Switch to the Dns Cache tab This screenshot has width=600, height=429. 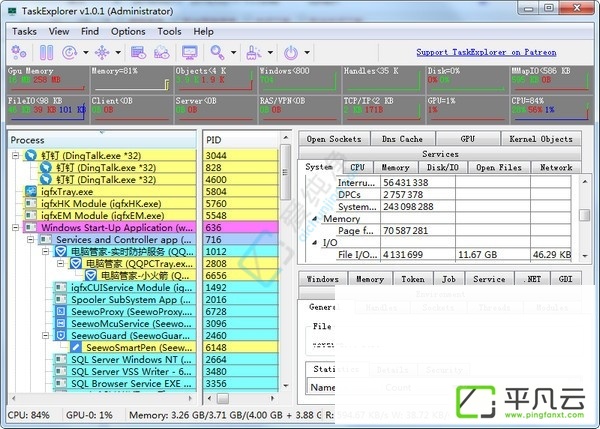coord(403,139)
